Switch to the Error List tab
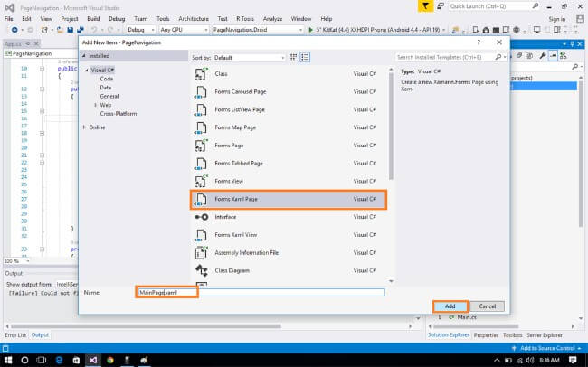This screenshot has width=588, height=367. (x=15, y=335)
